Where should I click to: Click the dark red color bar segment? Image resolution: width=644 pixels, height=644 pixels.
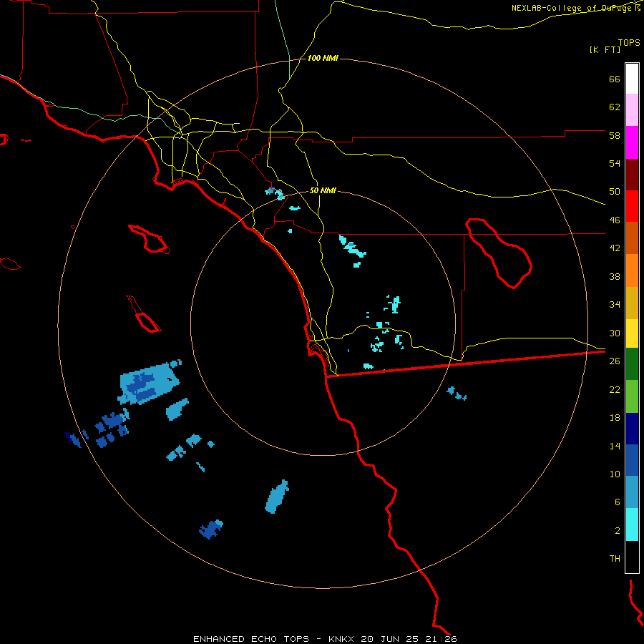(632, 175)
